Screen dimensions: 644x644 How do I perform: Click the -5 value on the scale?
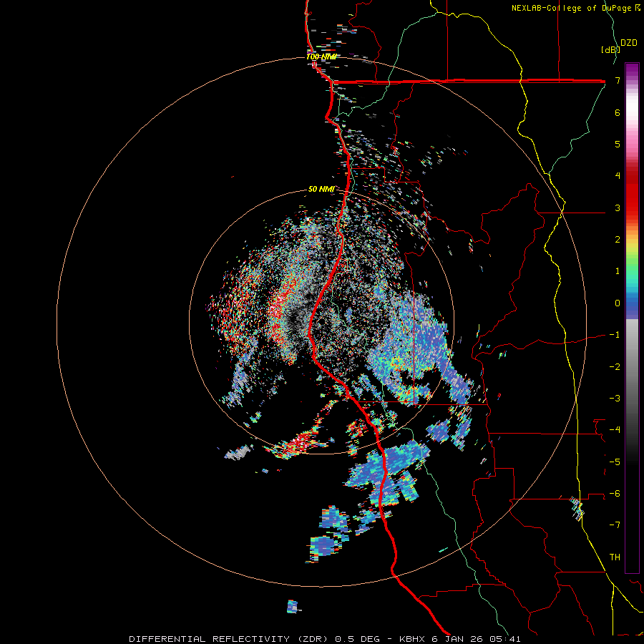(615, 462)
